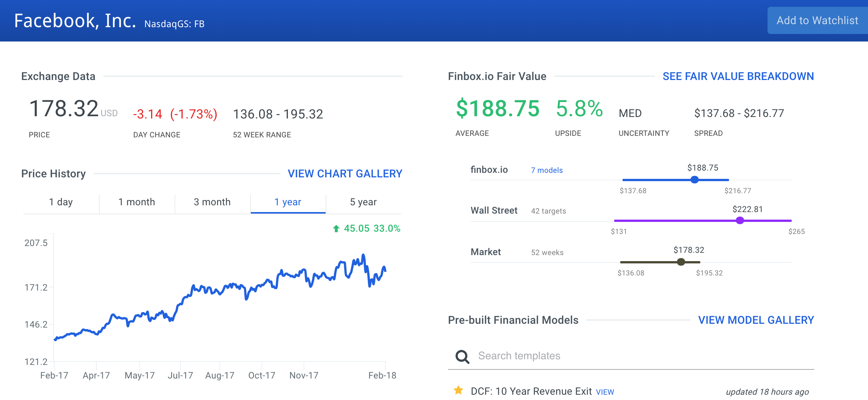The image size is (868, 400).
Task: Switch to the 1 month tab
Action: 137,202
